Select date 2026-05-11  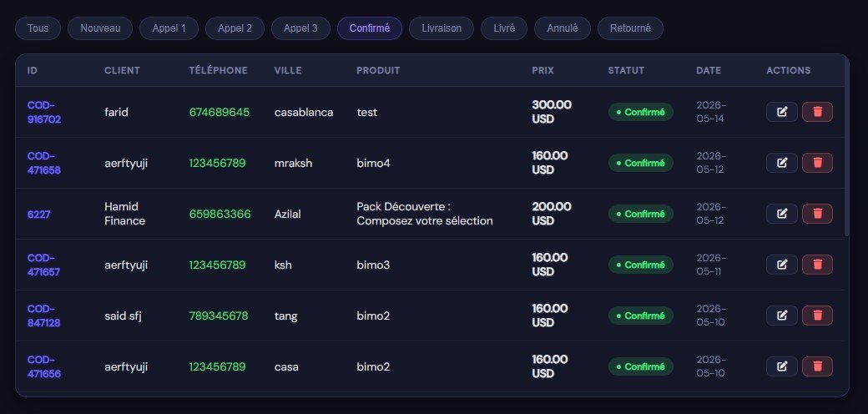click(711, 265)
